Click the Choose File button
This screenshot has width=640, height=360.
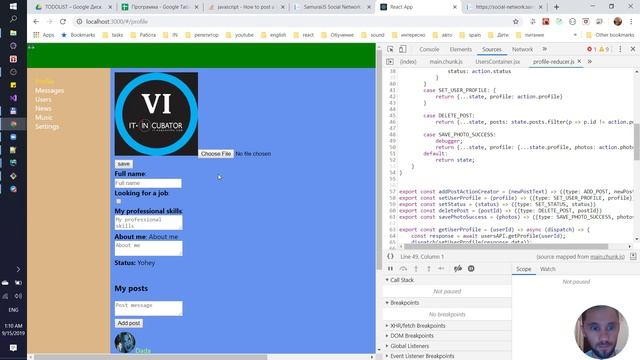216,154
